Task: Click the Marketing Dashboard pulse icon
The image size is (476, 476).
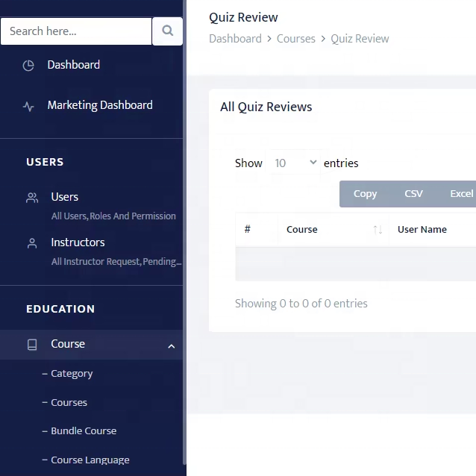Action: (28, 106)
